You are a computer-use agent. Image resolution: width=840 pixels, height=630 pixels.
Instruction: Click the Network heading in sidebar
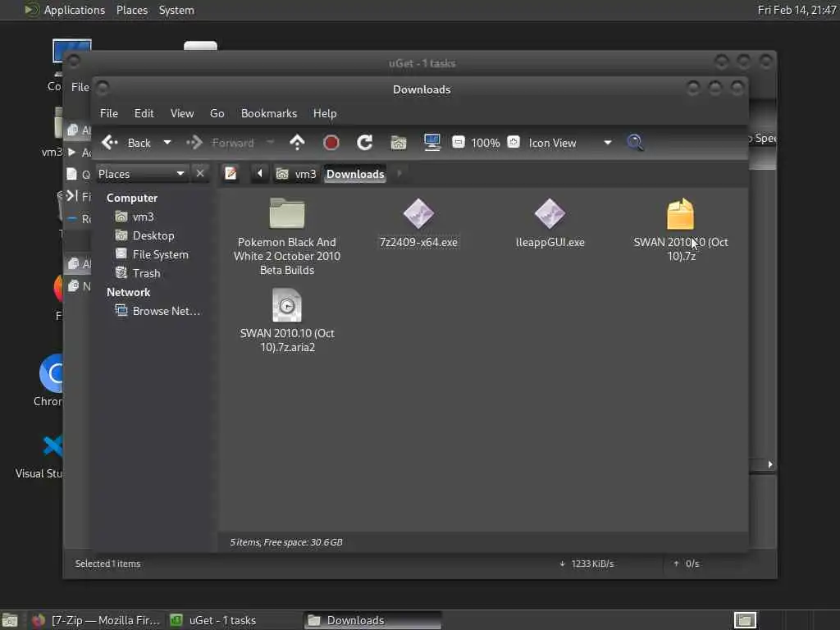[128, 292]
